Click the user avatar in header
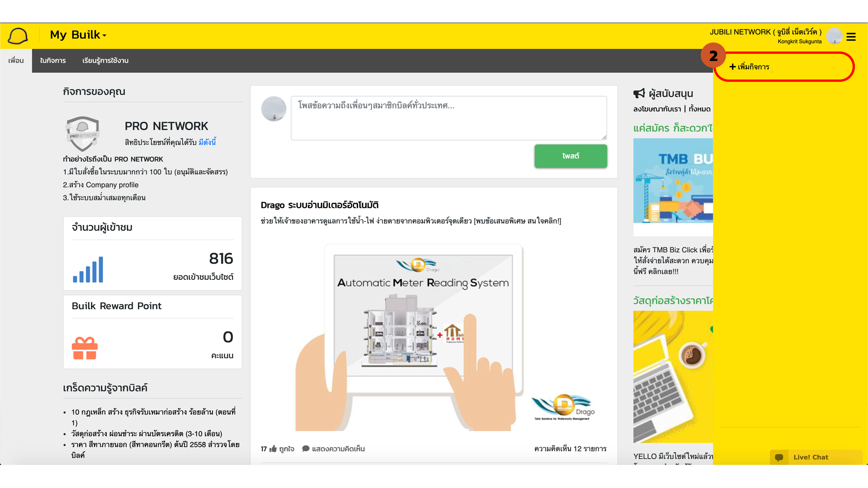 (x=834, y=36)
